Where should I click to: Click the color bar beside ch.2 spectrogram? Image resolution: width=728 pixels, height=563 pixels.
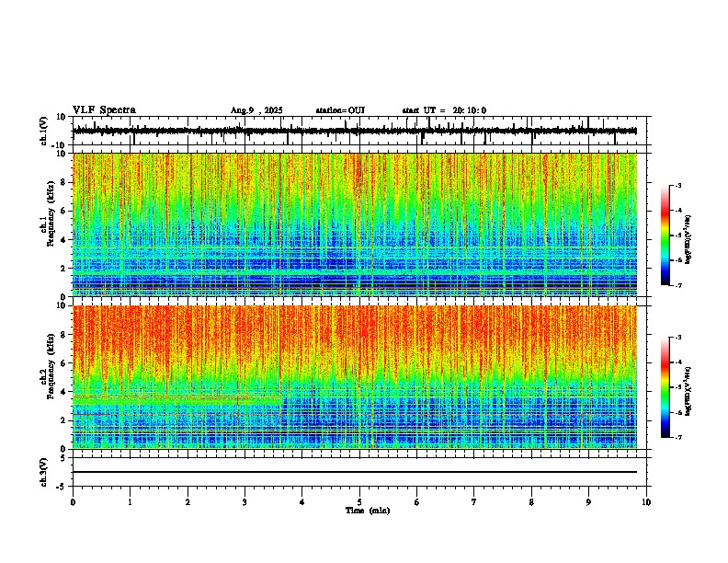pyautogui.click(x=665, y=387)
